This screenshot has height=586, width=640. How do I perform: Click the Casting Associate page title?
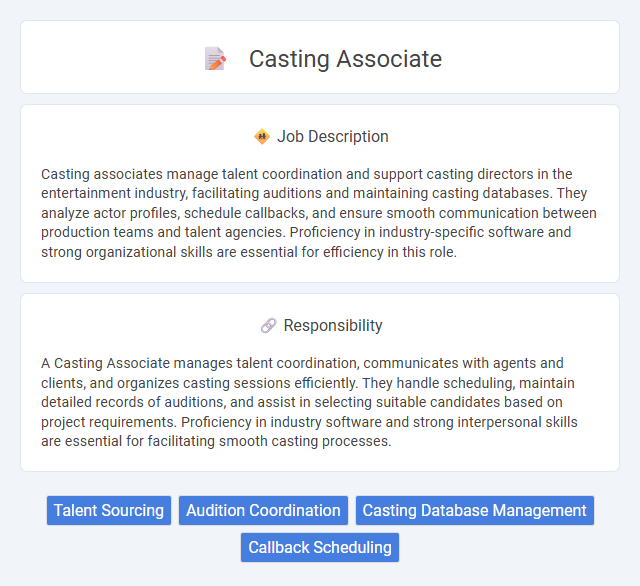point(345,59)
